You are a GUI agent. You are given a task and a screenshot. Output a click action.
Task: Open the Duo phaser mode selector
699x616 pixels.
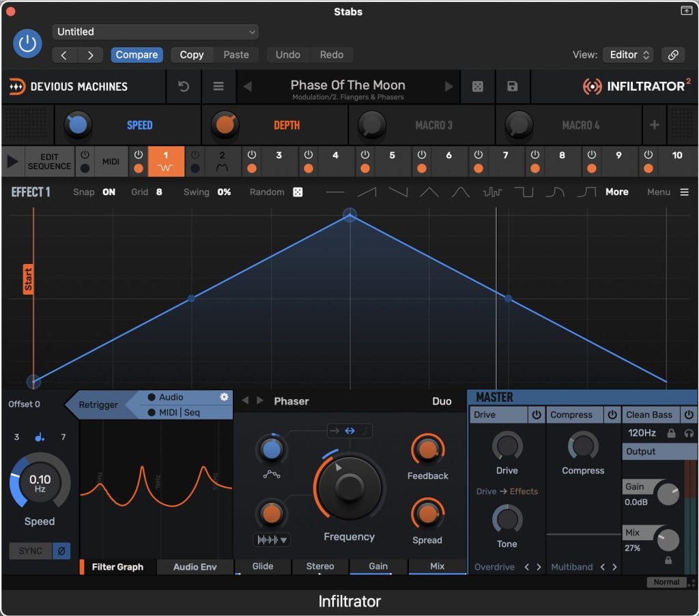pos(442,401)
